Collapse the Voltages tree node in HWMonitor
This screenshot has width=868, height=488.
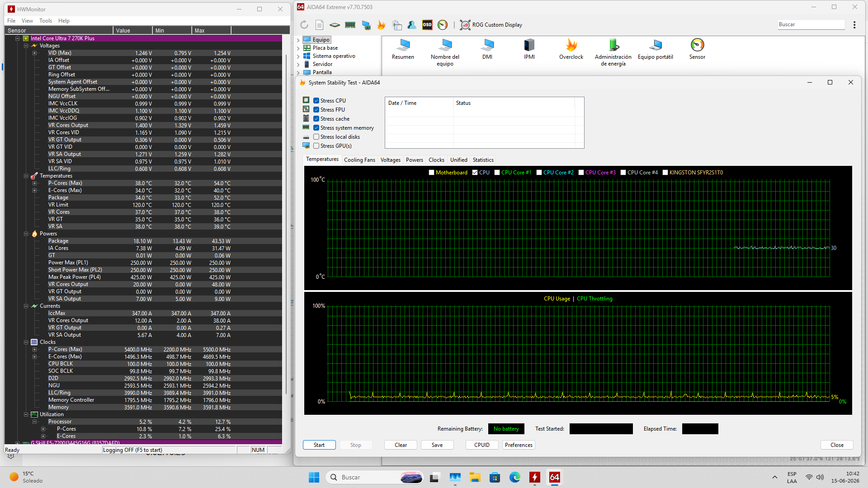26,46
